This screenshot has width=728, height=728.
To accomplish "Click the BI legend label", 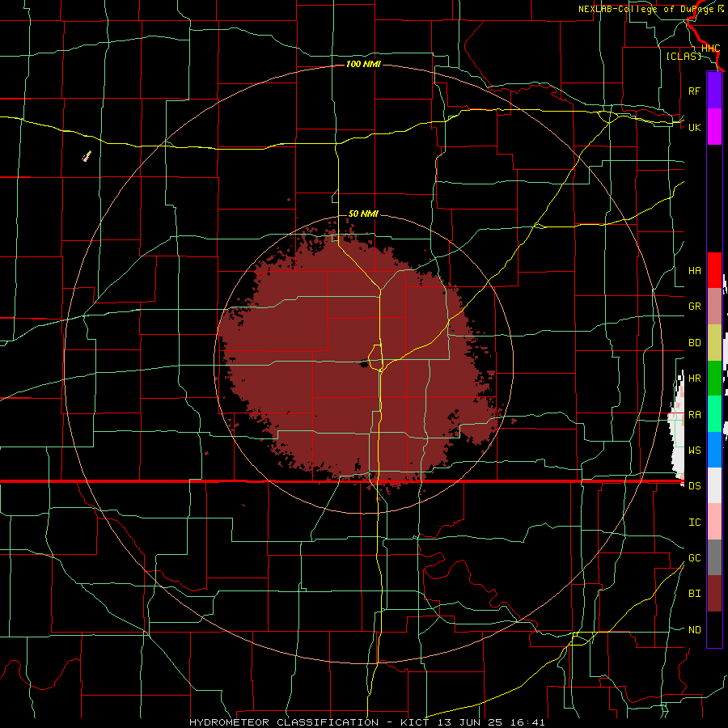I will click(x=694, y=594).
